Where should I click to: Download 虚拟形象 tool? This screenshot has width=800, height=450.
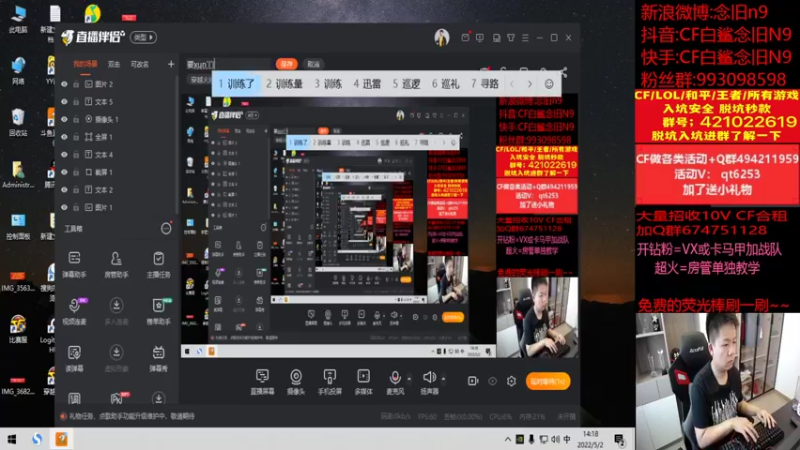click(x=116, y=358)
